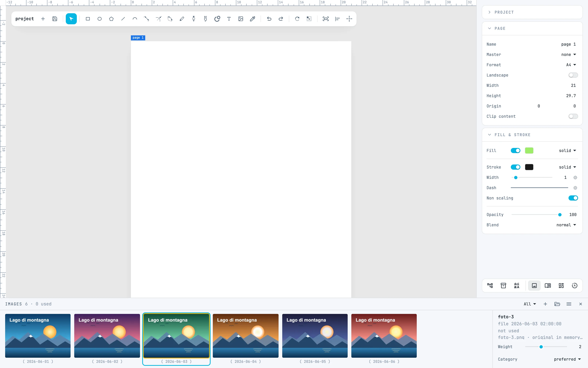Viewport: 588px width, 368px height.
Task: Open folder icon in images panel
Action: pyautogui.click(x=557, y=304)
